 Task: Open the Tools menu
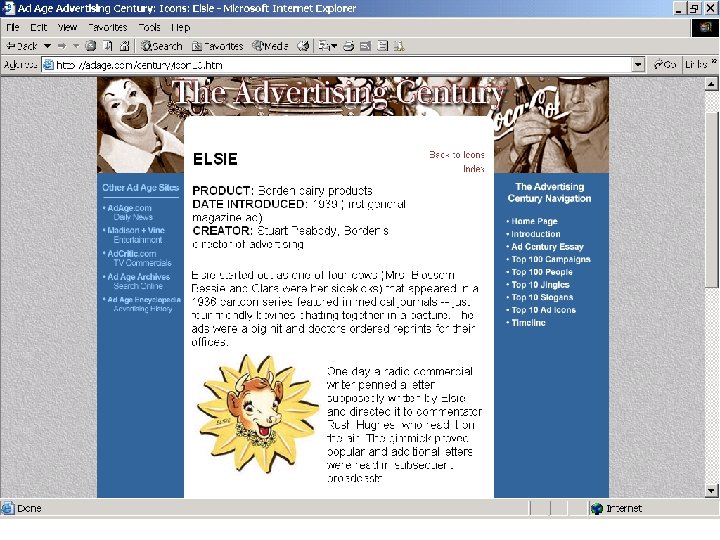pos(149,28)
